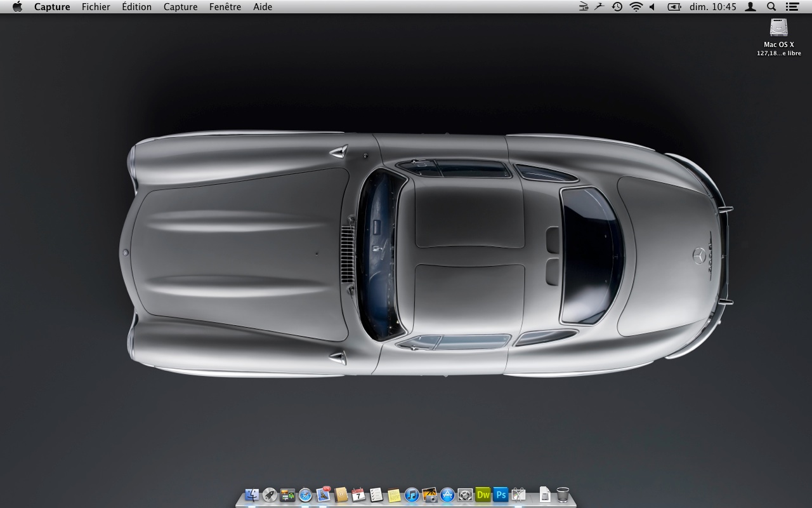Screen dimensions: 812x508
Task: Open the Documents stack in the Dock
Action: pos(544,495)
